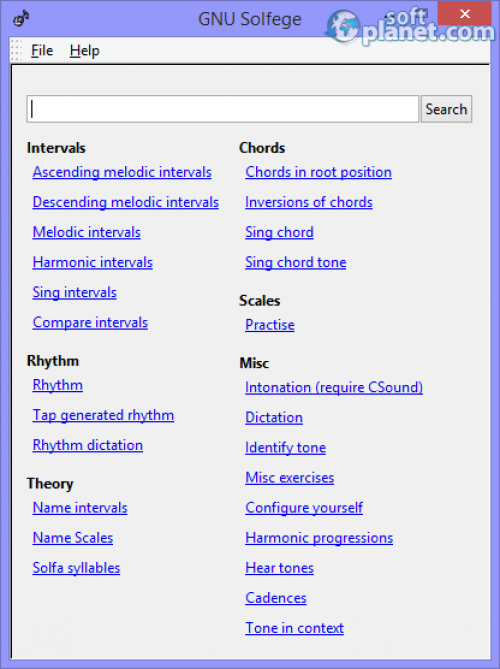Select Solfa syllables link

[76, 568]
